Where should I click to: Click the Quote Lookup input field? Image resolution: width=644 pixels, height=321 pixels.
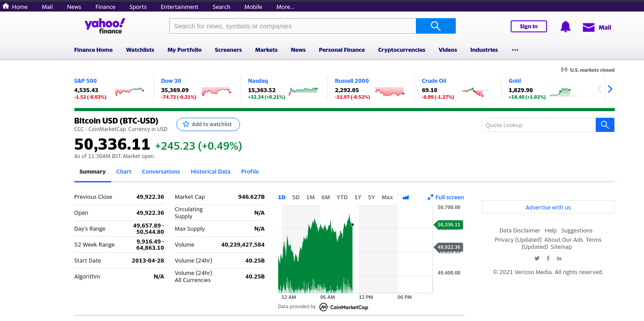point(539,125)
